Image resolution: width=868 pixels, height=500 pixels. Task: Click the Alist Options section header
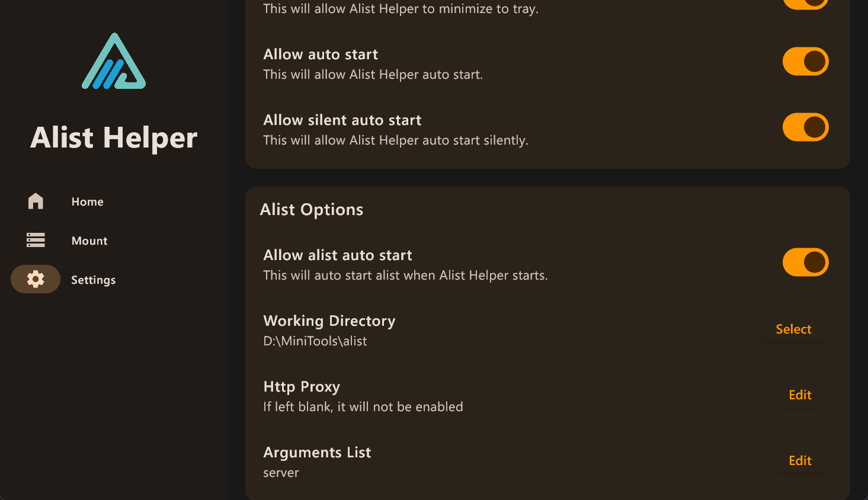click(x=311, y=209)
